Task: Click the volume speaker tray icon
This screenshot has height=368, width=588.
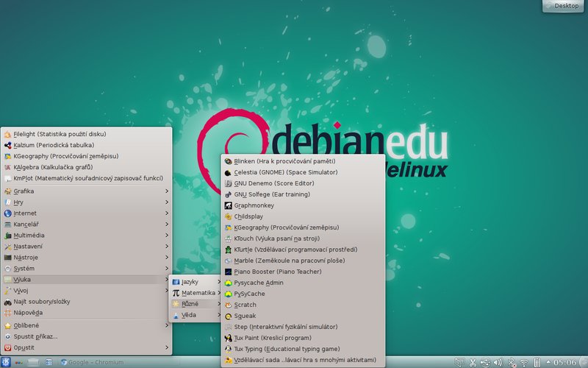Action: coord(498,363)
